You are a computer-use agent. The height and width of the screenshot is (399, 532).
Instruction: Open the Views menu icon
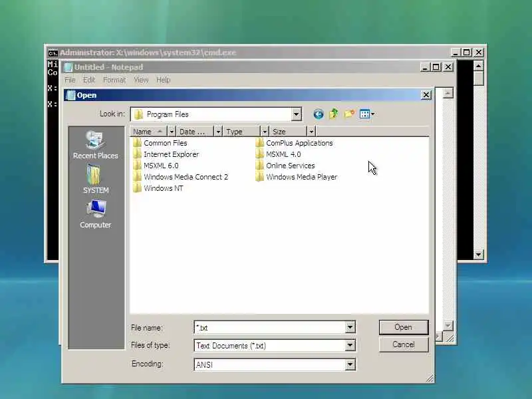click(x=367, y=114)
